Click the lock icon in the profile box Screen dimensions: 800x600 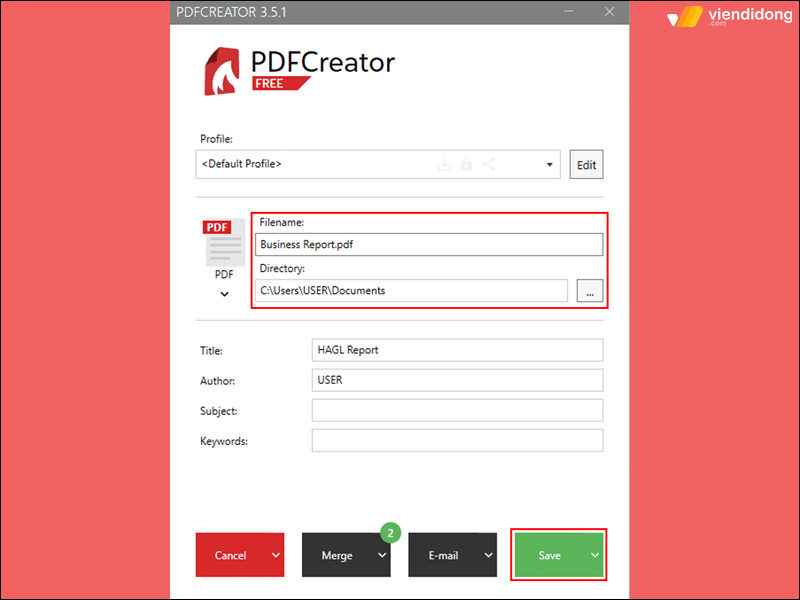pos(466,164)
